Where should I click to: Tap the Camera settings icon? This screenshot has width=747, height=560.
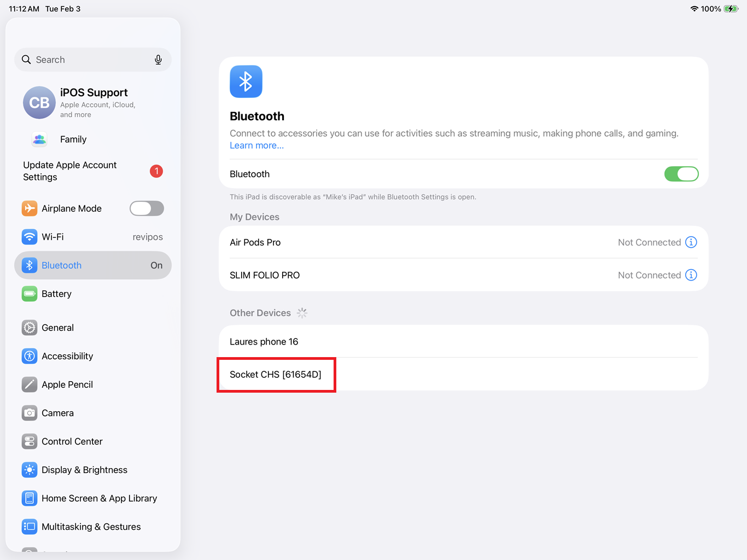pos(30,413)
